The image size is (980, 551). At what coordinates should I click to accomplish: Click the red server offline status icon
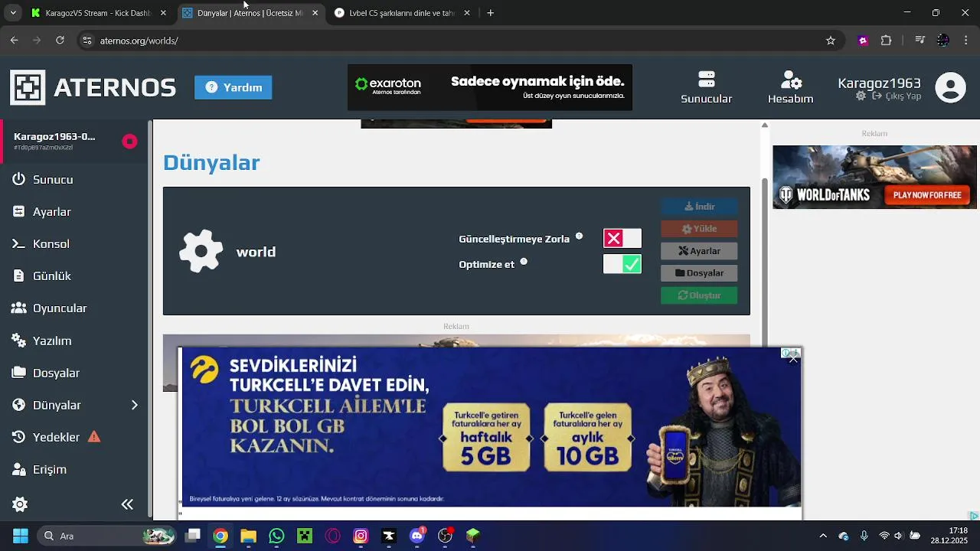pos(129,141)
